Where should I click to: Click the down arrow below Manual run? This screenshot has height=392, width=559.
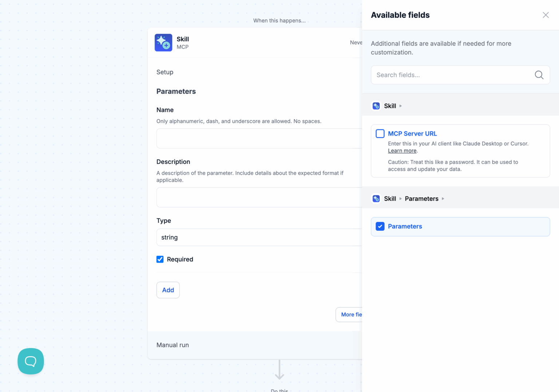click(279, 370)
